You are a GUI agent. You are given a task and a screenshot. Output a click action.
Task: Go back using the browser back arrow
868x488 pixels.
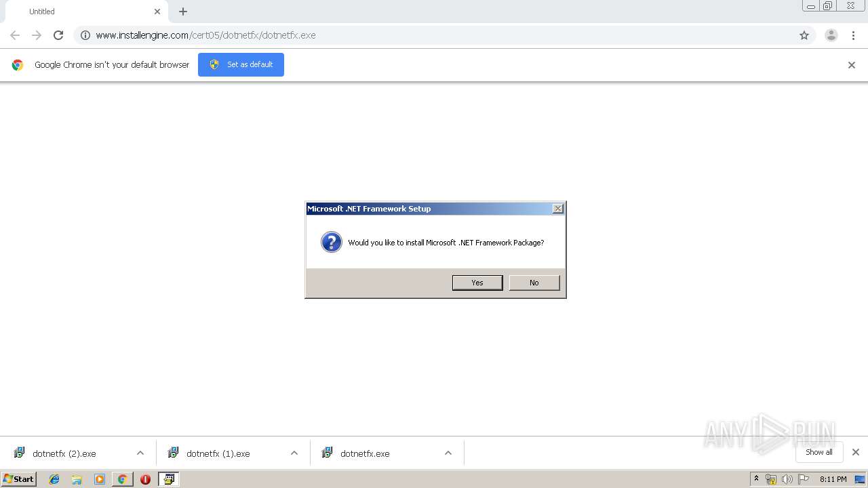15,35
